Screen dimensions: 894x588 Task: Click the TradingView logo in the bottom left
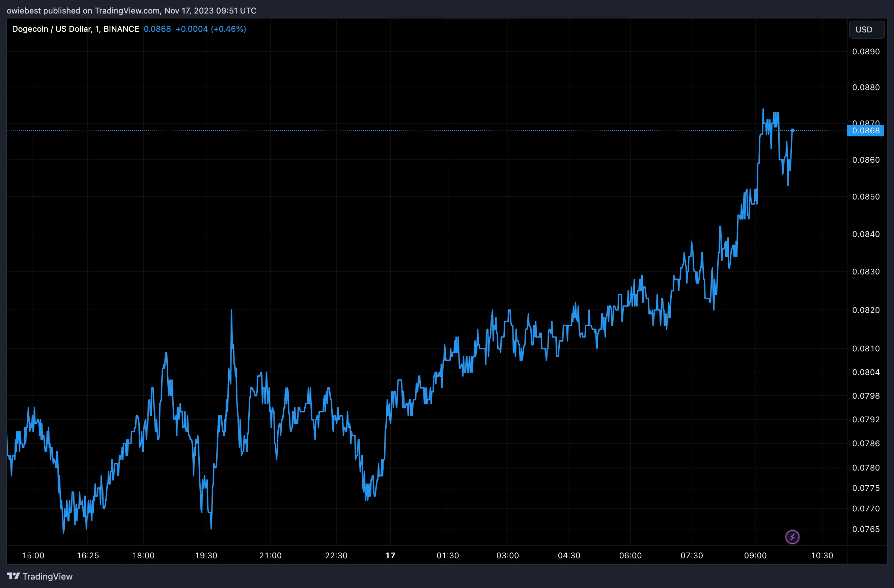tap(40, 576)
